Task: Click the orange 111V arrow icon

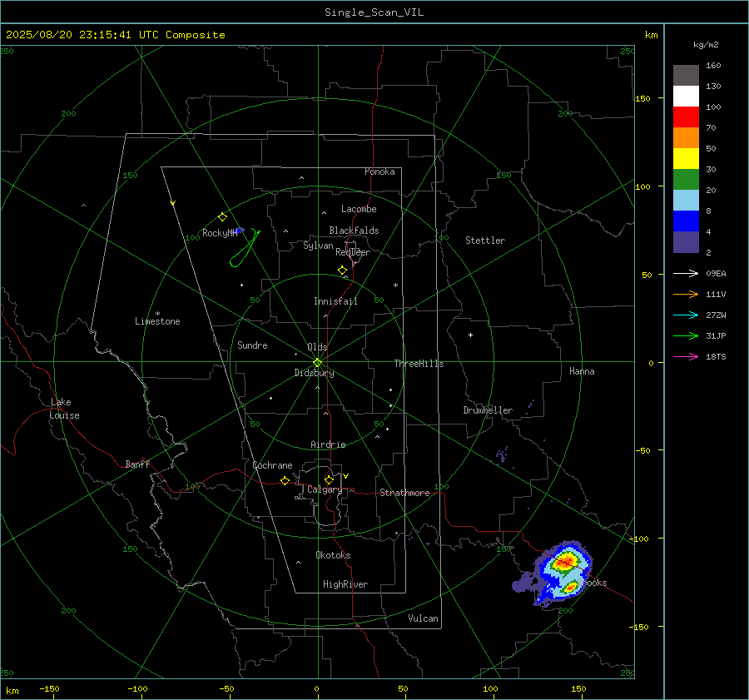Action: click(x=686, y=295)
